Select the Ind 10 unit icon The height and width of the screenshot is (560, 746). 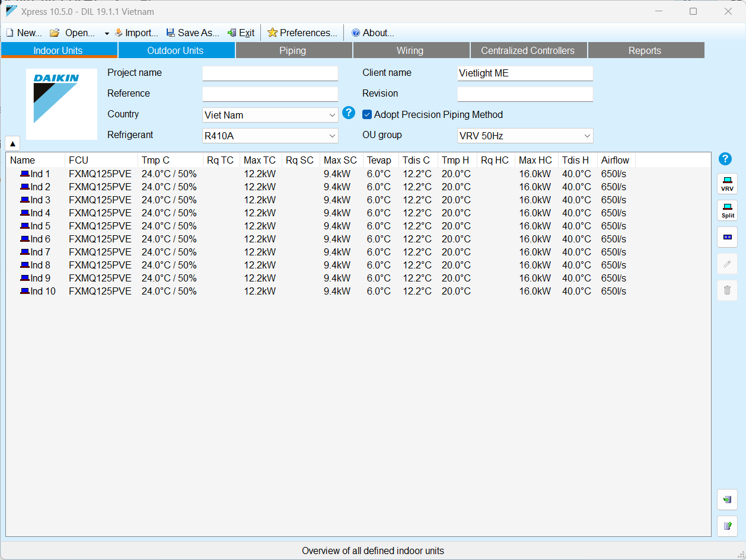tap(24, 292)
